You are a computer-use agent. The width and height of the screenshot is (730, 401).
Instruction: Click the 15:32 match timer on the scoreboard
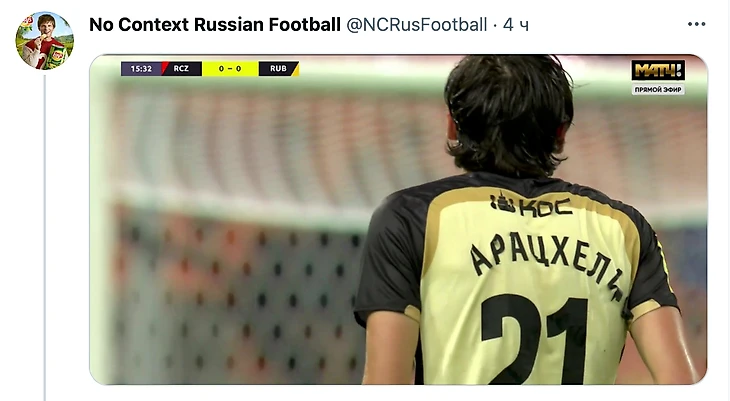click(x=141, y=68)
